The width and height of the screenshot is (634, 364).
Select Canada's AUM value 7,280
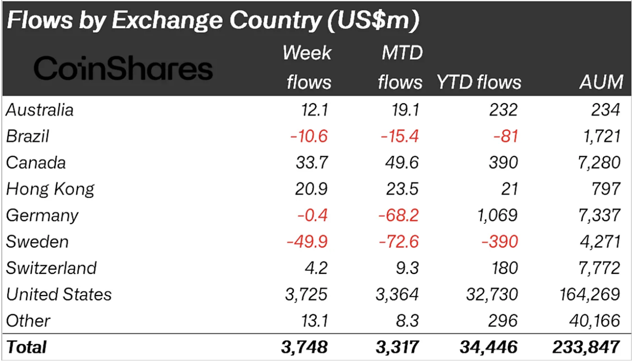(x=599, y=163)
